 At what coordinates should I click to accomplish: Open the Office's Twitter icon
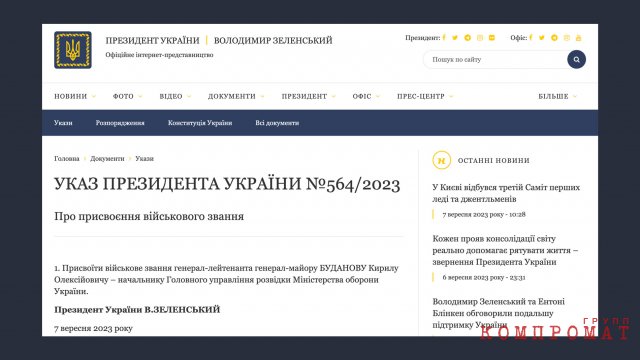coord(542,38)
